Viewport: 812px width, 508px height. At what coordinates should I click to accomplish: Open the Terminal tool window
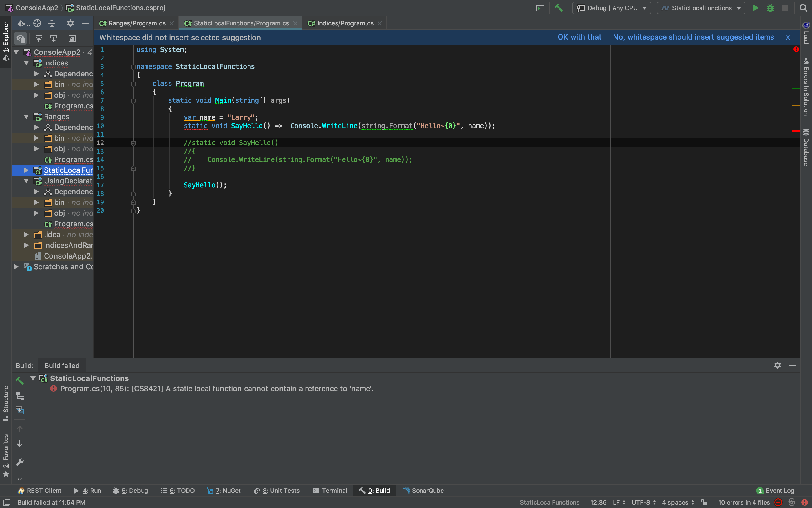(330, 491)
